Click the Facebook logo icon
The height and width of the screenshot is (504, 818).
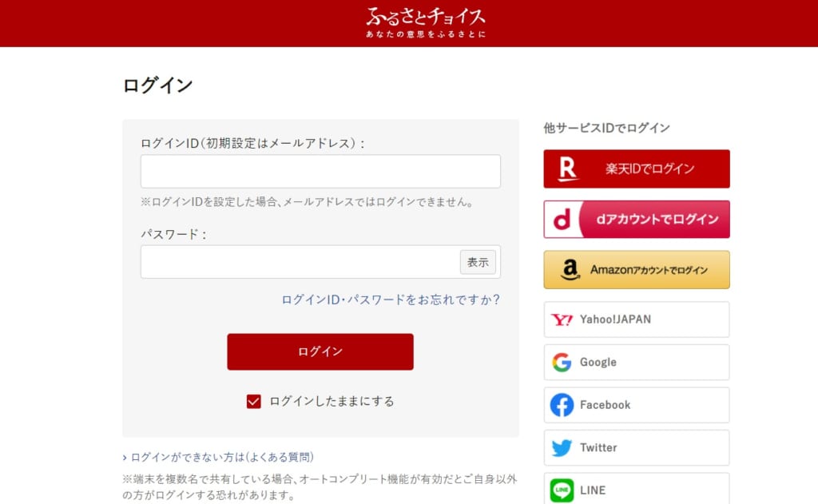pyautogui.click(x=562, y=405)
